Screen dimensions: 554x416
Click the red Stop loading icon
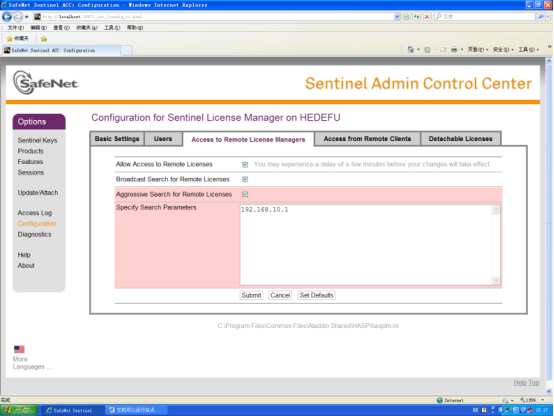click(x=427, y=17)
